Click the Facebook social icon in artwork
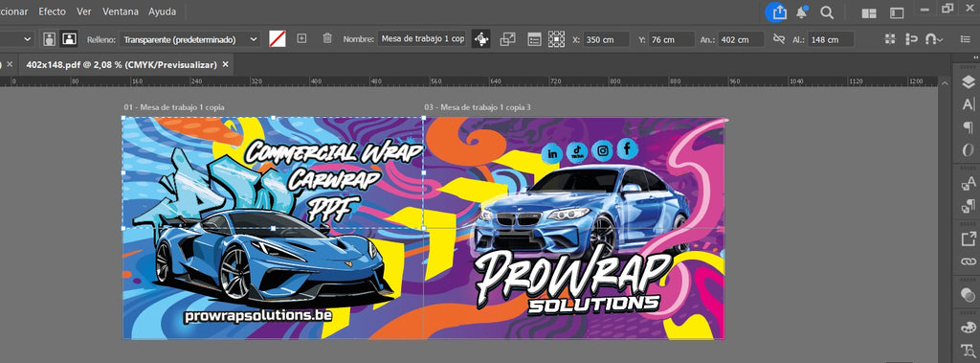 tap(628, 149)
